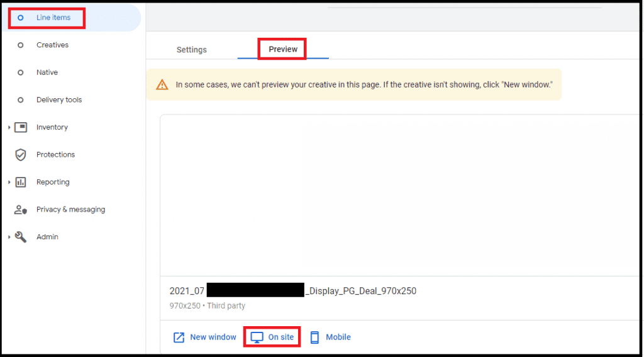Switch to the Settings tab

pos(192,50)
